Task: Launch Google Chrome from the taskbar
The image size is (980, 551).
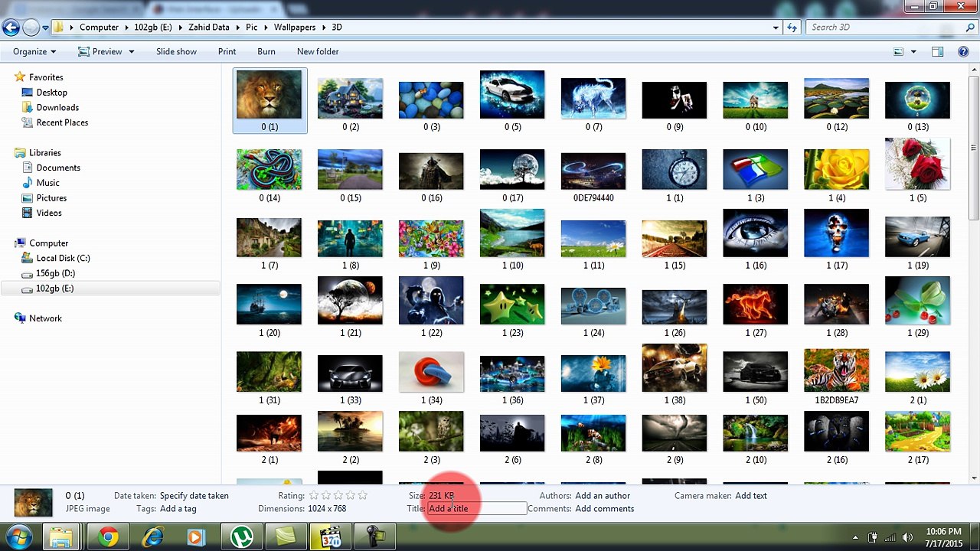Action: tap(108, 537)
